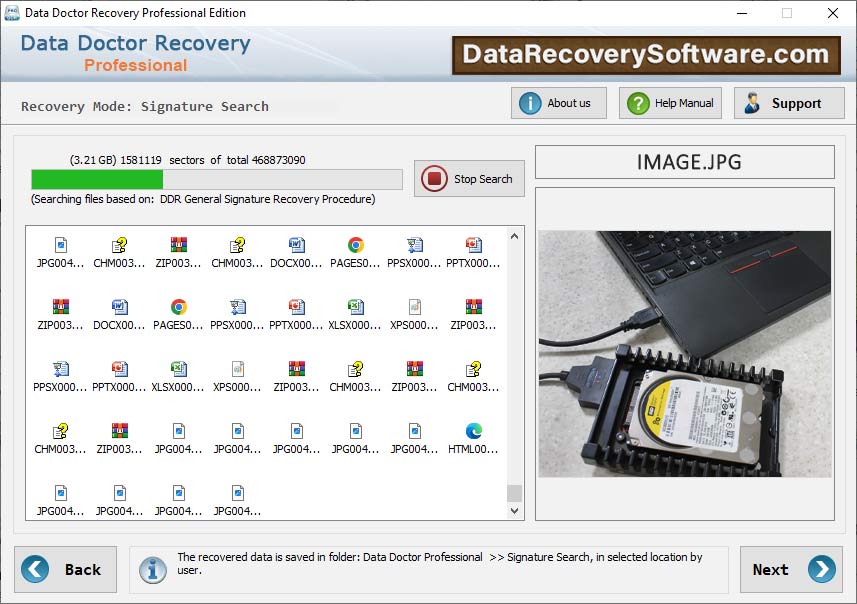The image size is (857, 604).
Task: Select the PPSX000 slideshow file icon
Action: coord(414,243)
